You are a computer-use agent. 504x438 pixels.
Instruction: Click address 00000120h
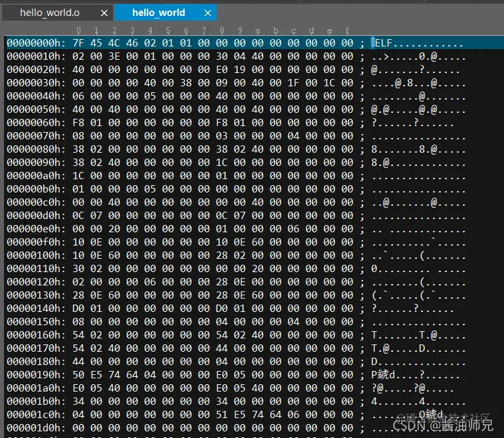point(36,282)
